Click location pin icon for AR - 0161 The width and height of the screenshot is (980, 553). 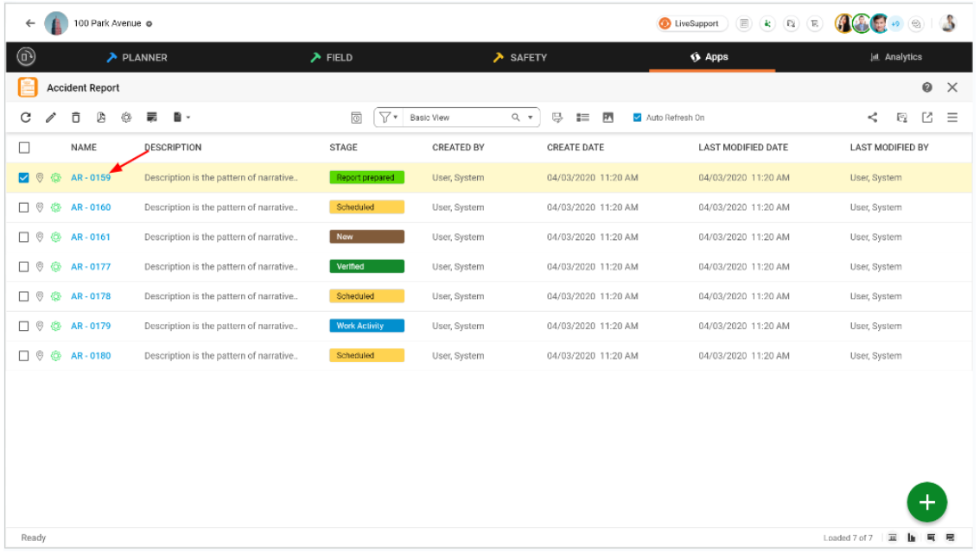coord(40,237)
